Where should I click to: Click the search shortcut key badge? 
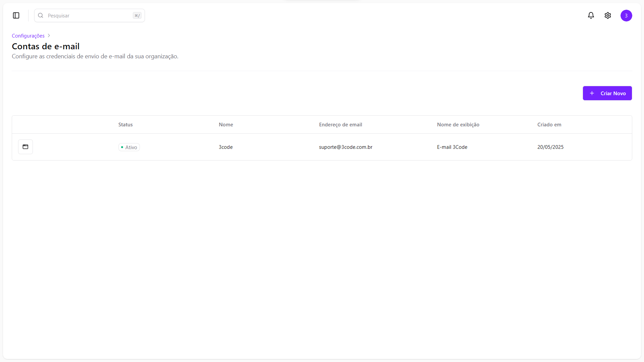[x=137, y=15]
